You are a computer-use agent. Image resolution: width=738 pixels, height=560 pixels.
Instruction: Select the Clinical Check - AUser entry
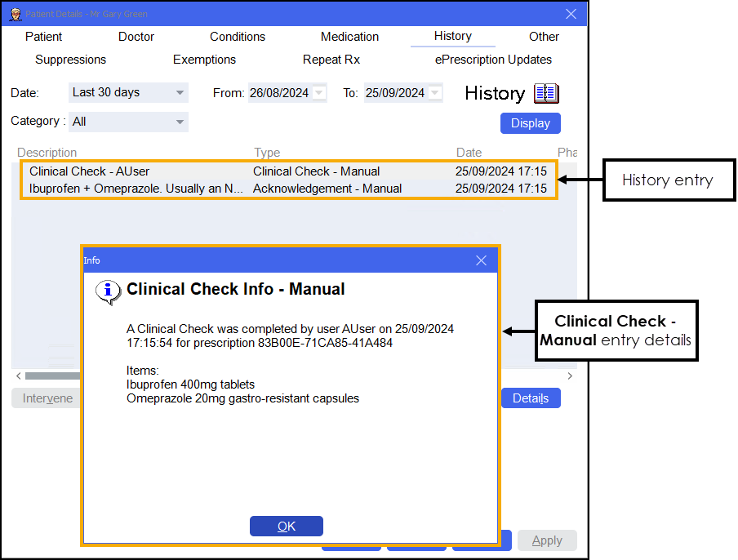[90, 171]
